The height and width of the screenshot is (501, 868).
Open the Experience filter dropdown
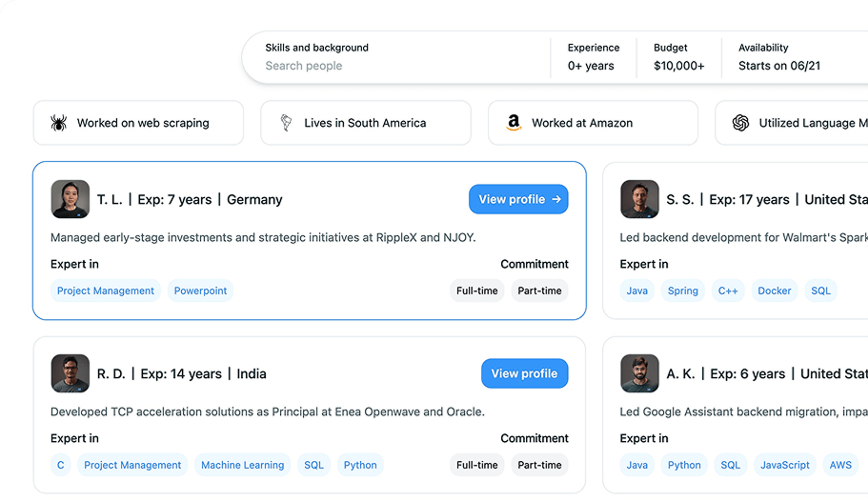(591, 57)
